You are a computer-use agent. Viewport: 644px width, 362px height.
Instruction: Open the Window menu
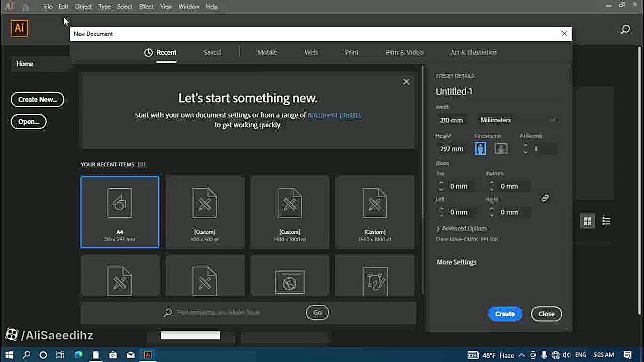189,7
